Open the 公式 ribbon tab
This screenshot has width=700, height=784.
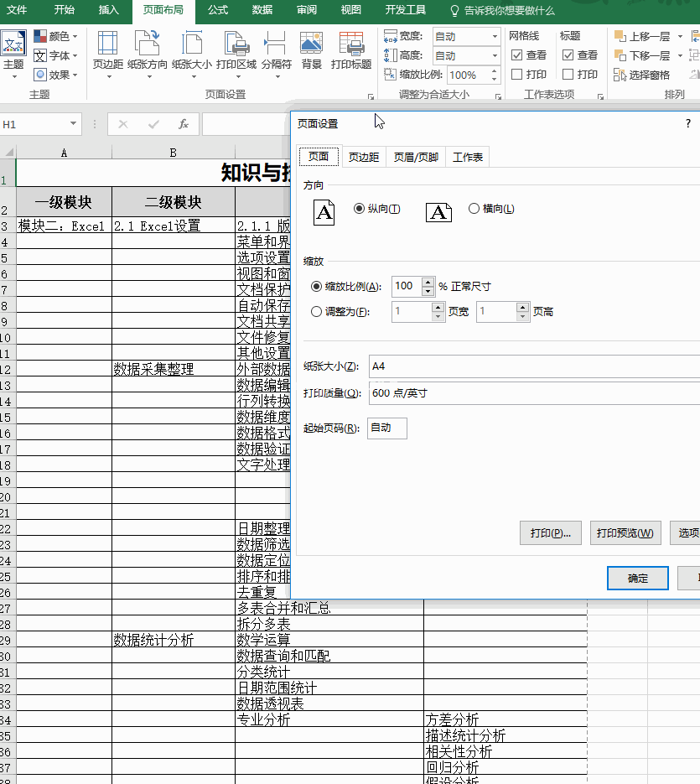point(218,10)
